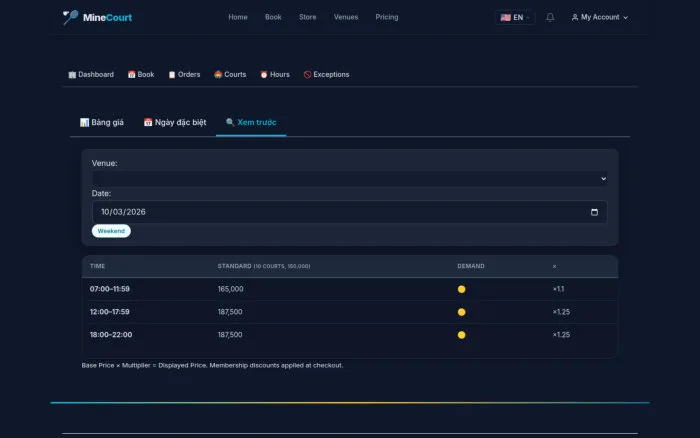Screen dimensions: 700x438
Task: Navigate to Venues
Action: 346,17
